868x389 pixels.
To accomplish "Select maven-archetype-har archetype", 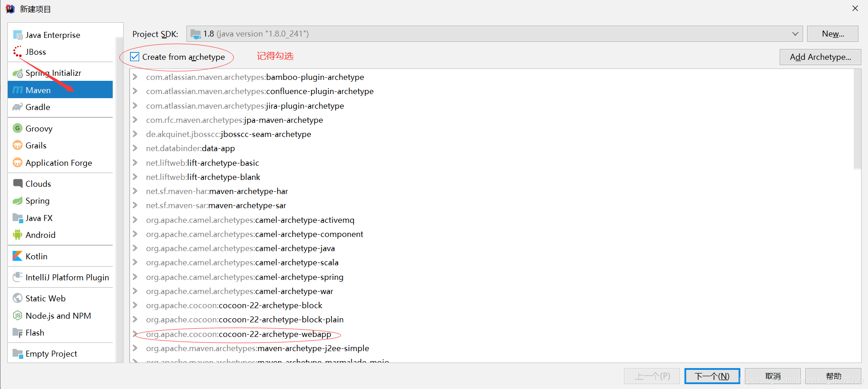I will point(217,191).
